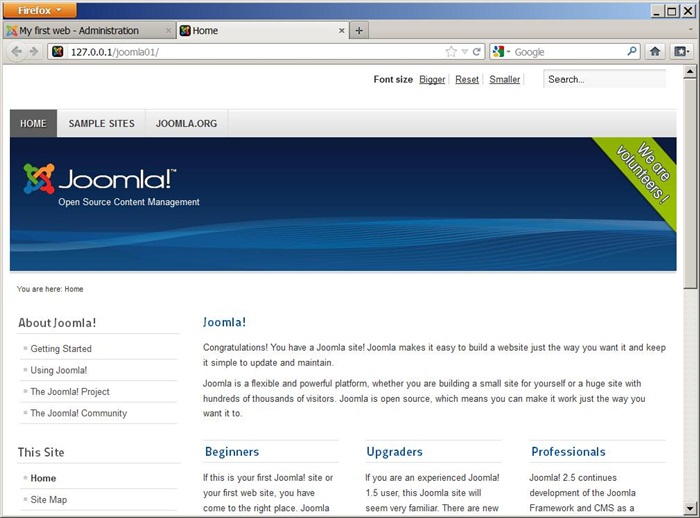
Task: Go forward with the forward arrow
Action: [x=34, y=52]
